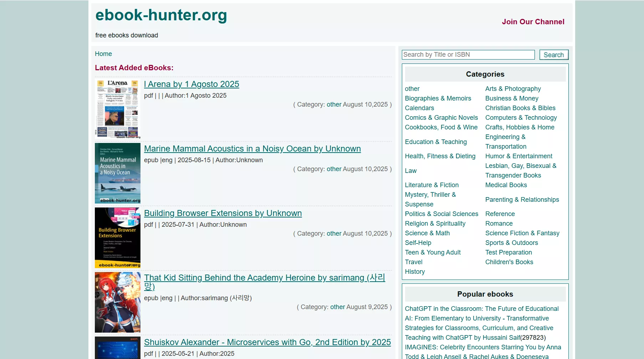This screenshot has width=644, height=359.
Task: Open 'That Kid Sitting Behind the Academy Heroine' title
Action: point(265,282)
